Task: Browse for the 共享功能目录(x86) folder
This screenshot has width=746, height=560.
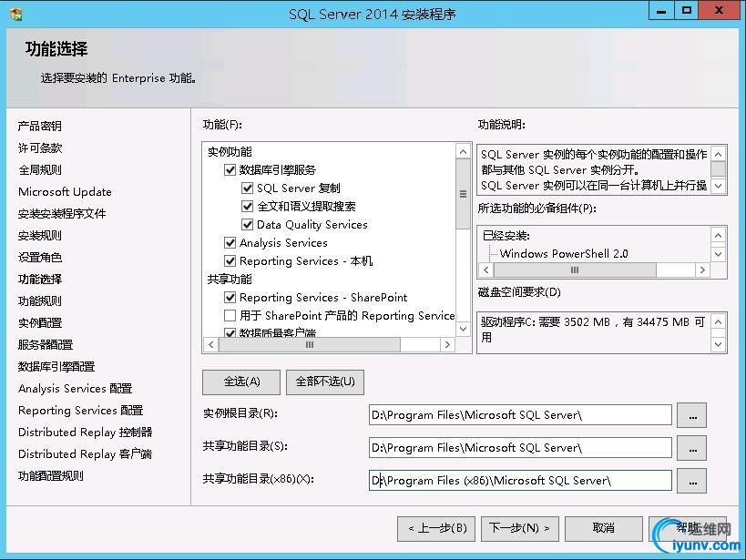Action: (692, 481)
